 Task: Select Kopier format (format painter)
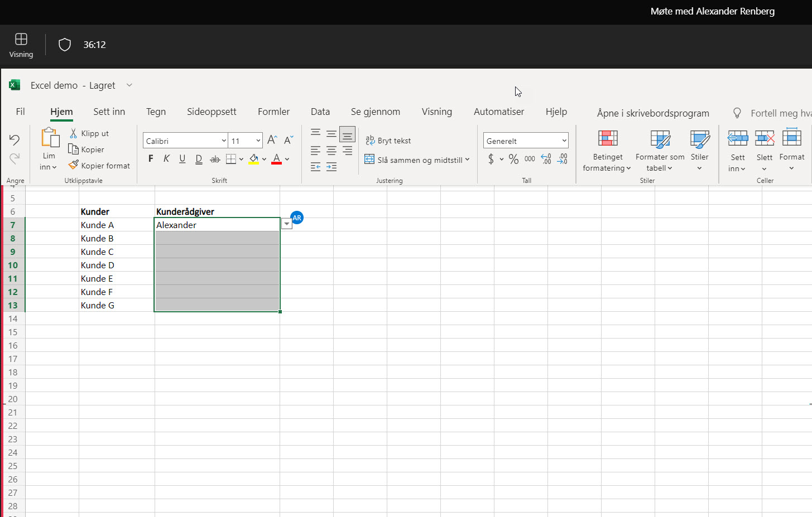pos(99,165)
